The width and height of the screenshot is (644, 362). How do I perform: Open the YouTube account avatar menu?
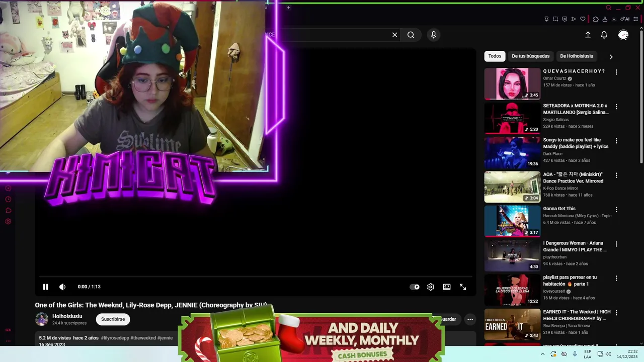coord(623,35)
